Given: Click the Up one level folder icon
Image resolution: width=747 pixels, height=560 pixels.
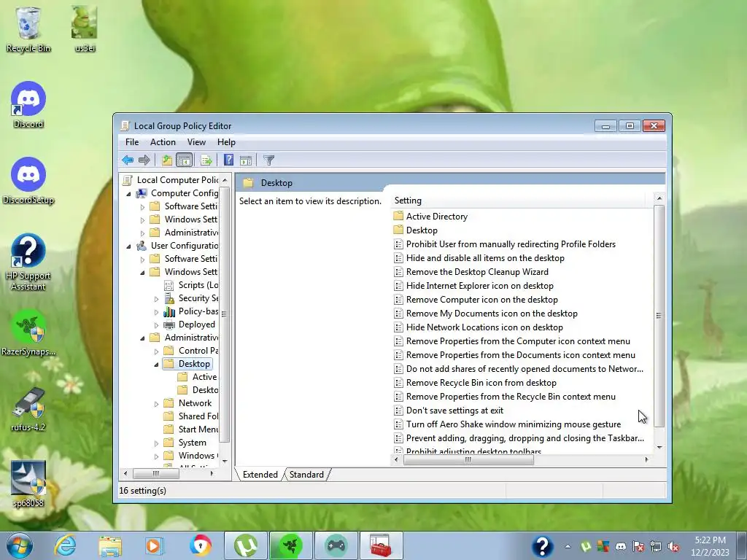Looking at the screenshot, I should click(x=167, y=160).
